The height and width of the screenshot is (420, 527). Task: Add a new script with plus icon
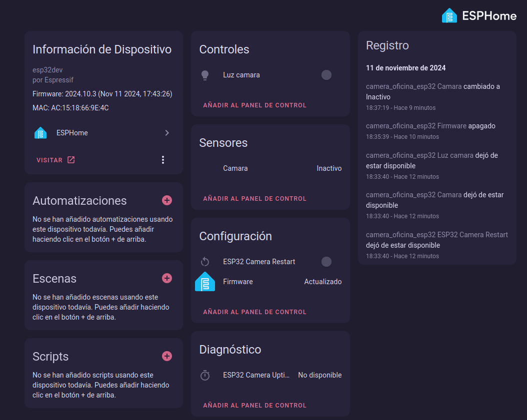pyautogui.click(x=167, y=356)
